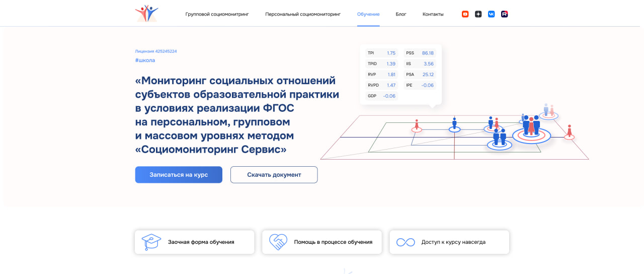Go to the Блог page

point(401,14)
